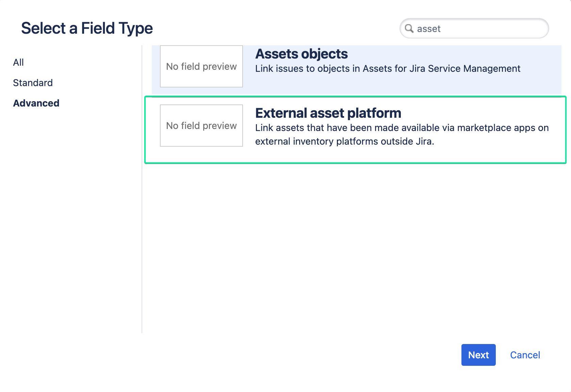Click the External asset platform preview box
The width and height of the screenshot is (571, 392).
201,126
